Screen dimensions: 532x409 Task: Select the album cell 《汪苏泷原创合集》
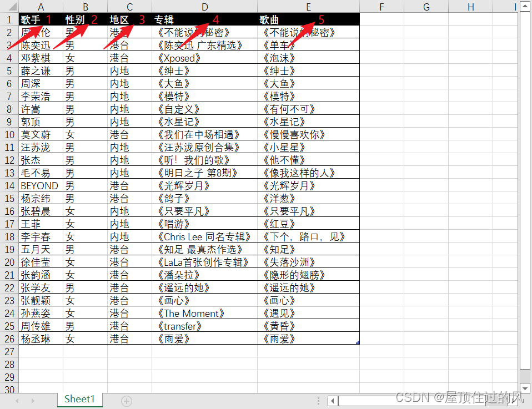(x=204, y=148)
